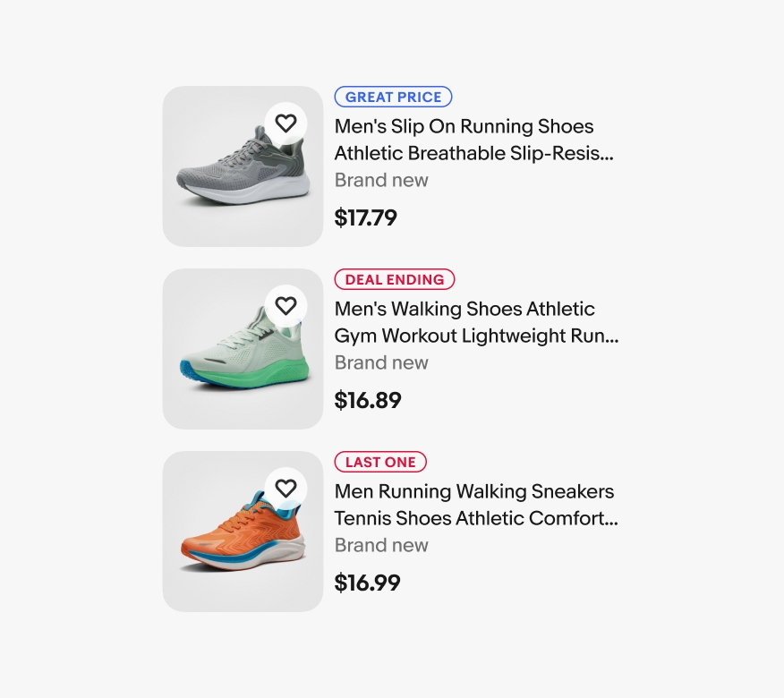Image resolution: width=784 pixels, height=698 pixels.
Task: Click heart icon on green-soled walking shoe
Action: (285, 306)
